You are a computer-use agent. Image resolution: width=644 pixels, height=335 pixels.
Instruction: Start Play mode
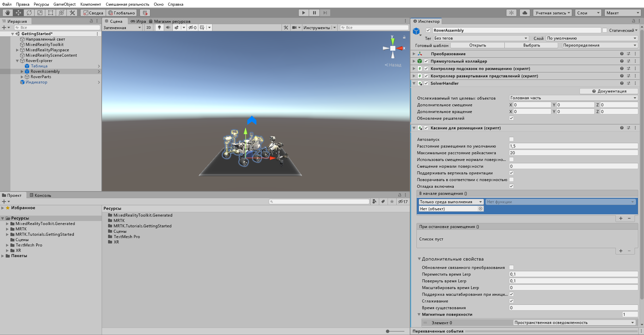(303, 13)
